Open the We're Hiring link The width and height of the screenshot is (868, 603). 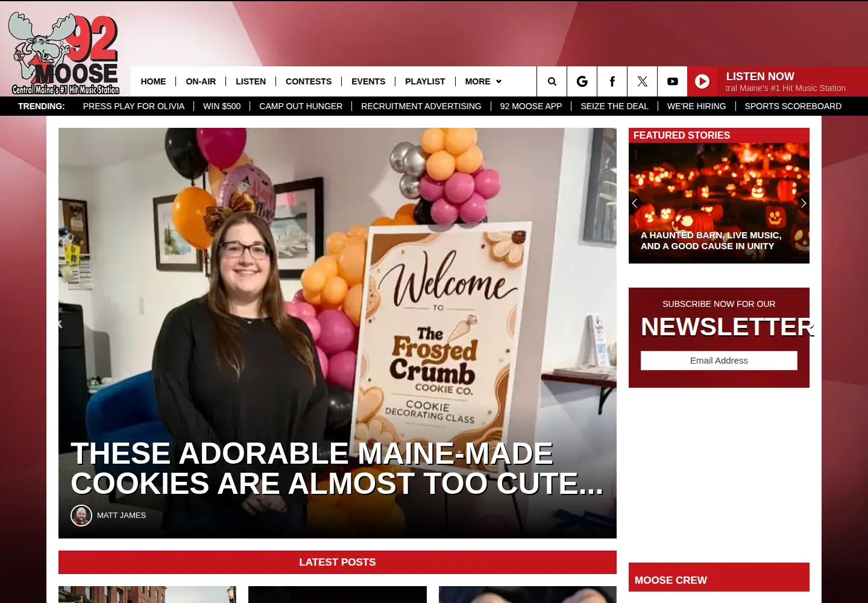tap(696, 106)
